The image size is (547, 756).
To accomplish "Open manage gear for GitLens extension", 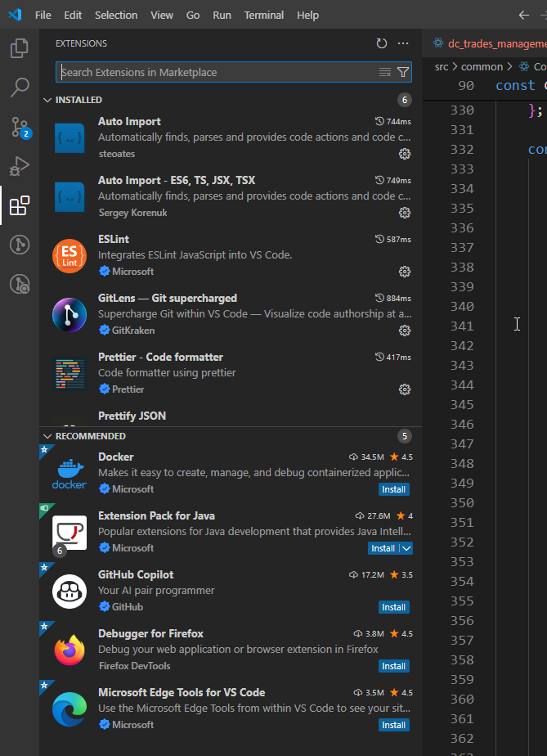I will pos(405,331).
